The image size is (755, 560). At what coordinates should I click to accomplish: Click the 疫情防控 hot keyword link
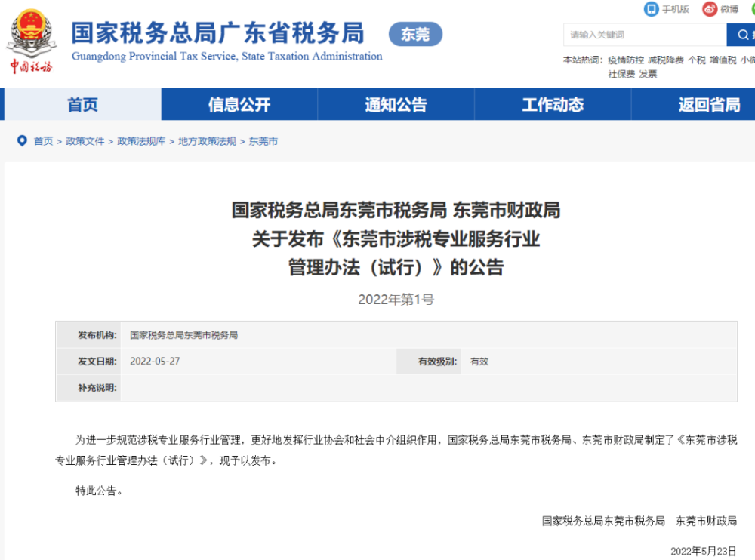click(626, 60)
